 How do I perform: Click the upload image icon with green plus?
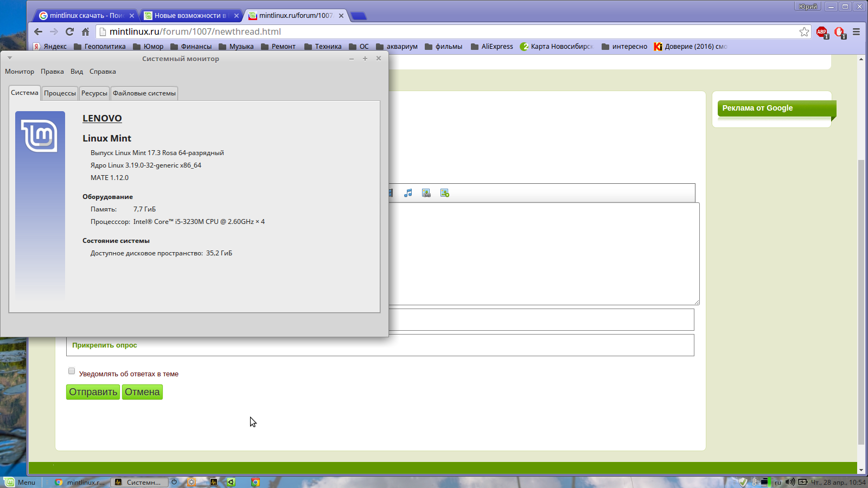[445, 193]
